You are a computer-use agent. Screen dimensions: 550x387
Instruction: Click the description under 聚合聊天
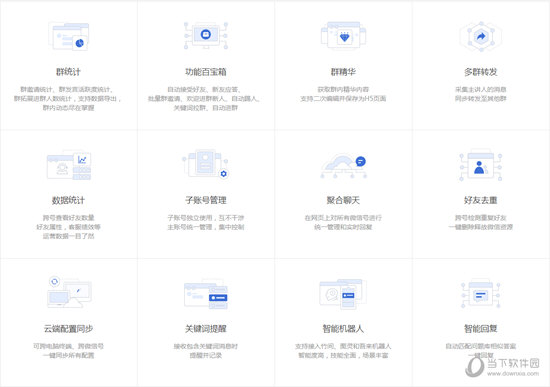(x=343, y=222)
